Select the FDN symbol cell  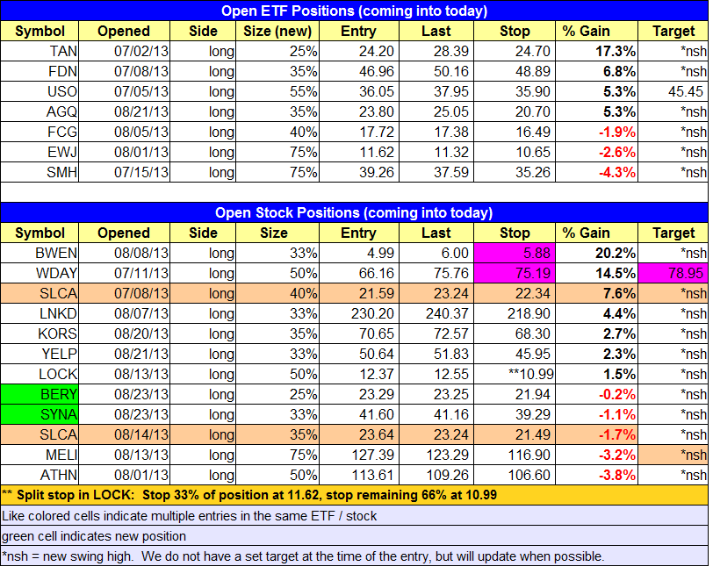(40, 71)
